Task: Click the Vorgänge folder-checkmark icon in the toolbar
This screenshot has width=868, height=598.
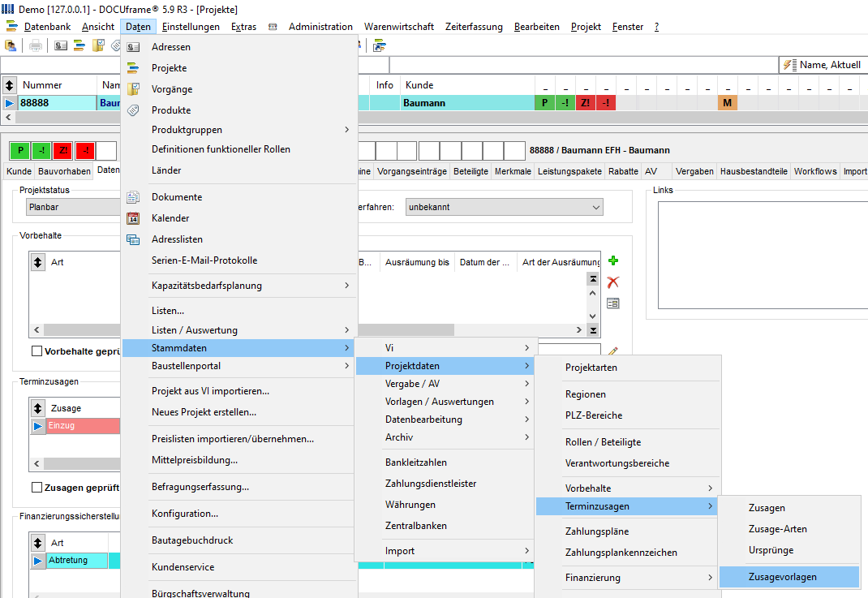Action: pos(98,46)
